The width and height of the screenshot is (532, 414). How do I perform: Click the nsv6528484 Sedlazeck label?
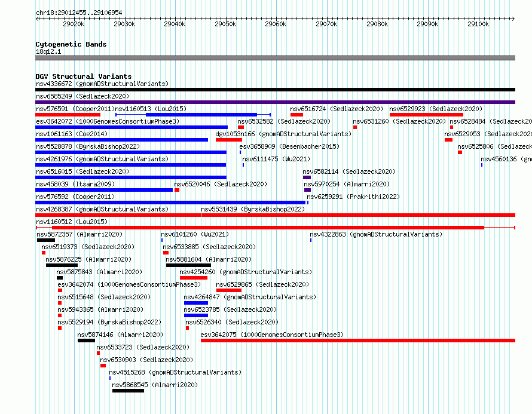point(491,121)
